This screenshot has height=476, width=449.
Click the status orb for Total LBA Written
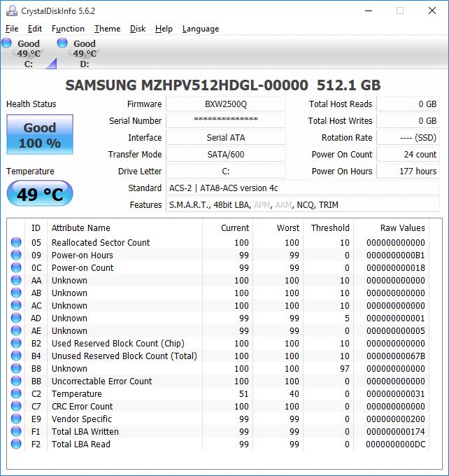[16, 431]
